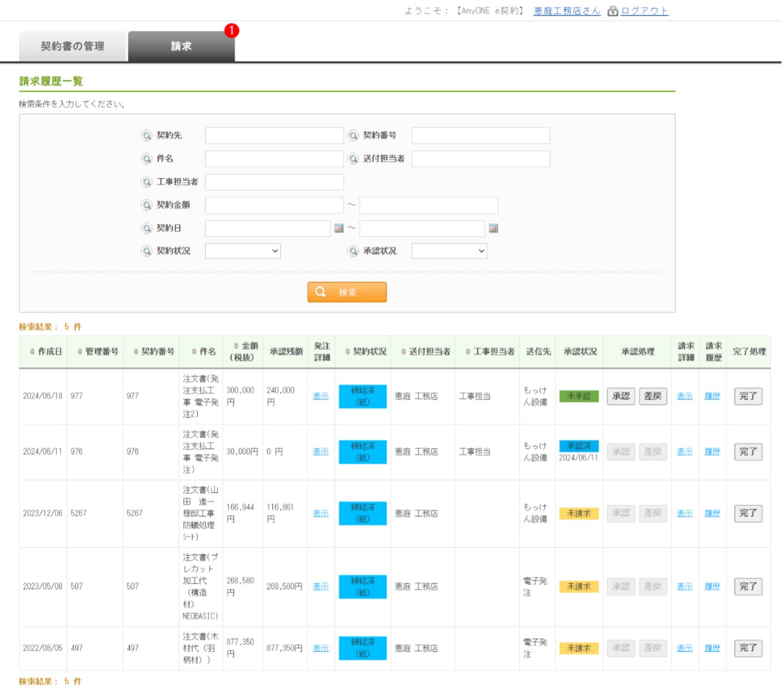Click 件名 cell 注文書(木材代 (羽柄材) )

tap(201, 648)
